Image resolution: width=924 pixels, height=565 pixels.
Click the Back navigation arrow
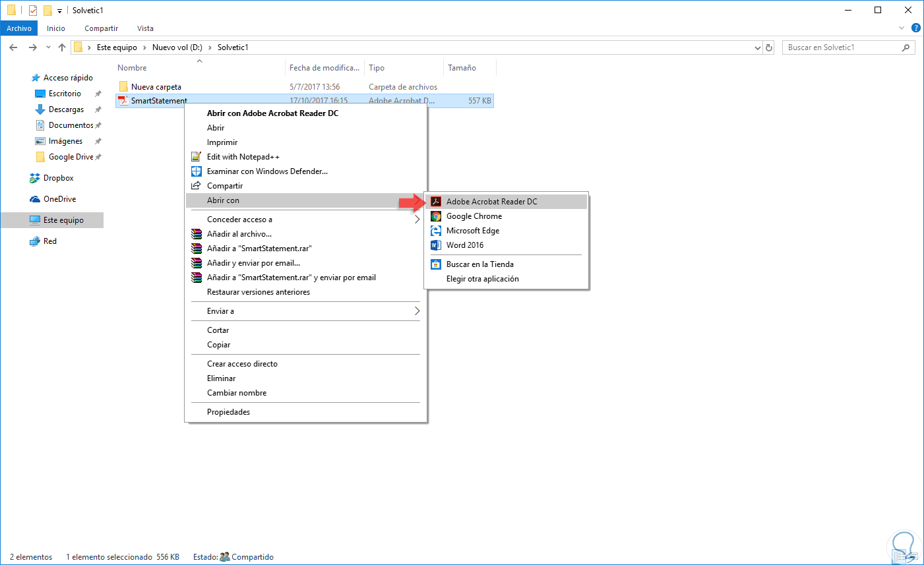13,47
